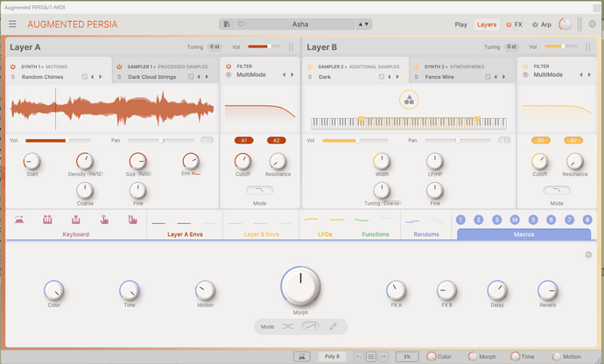Select the pencil edit Morph mode icon
Viewport: 604px width, 364px height.
coord(333,326)
